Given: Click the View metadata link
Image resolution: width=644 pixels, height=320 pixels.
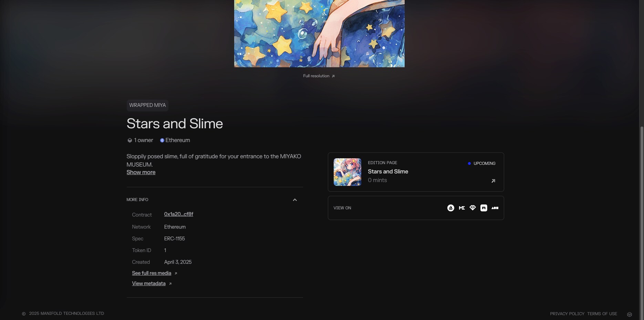Looking at the screenshot, I should coord(149,283).
